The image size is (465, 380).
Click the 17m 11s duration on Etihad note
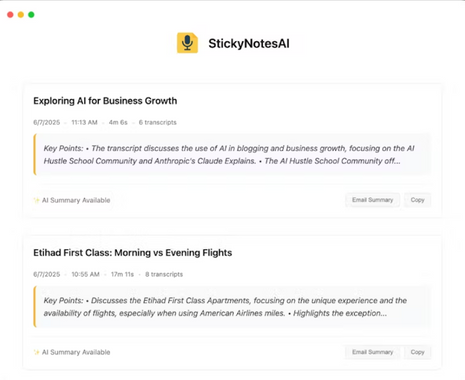click(x=122, y=274)
